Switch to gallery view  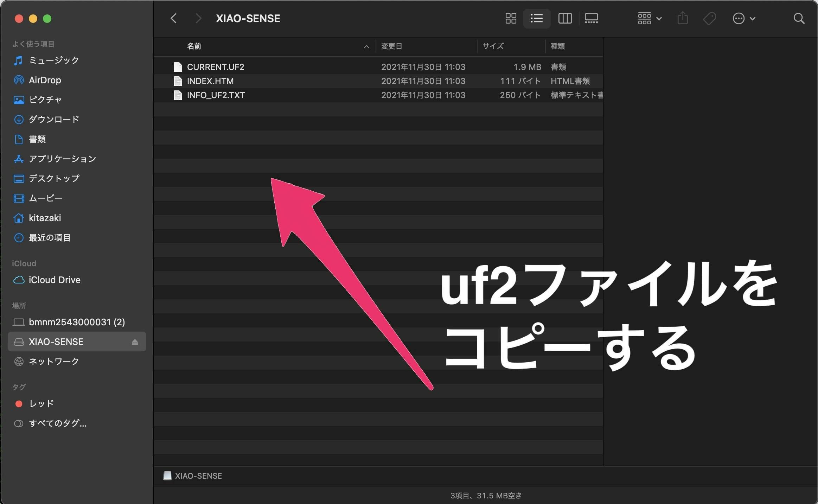(591, 18)
